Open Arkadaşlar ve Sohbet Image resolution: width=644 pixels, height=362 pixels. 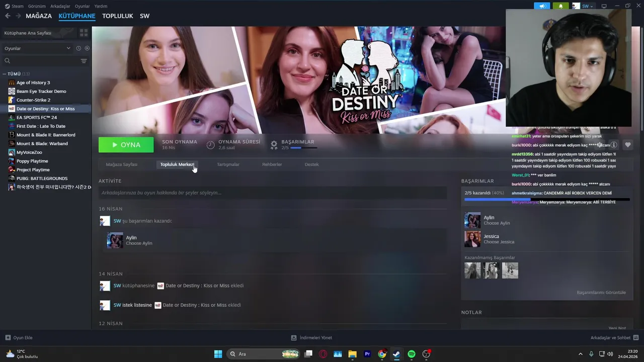(x=614, y=337)
